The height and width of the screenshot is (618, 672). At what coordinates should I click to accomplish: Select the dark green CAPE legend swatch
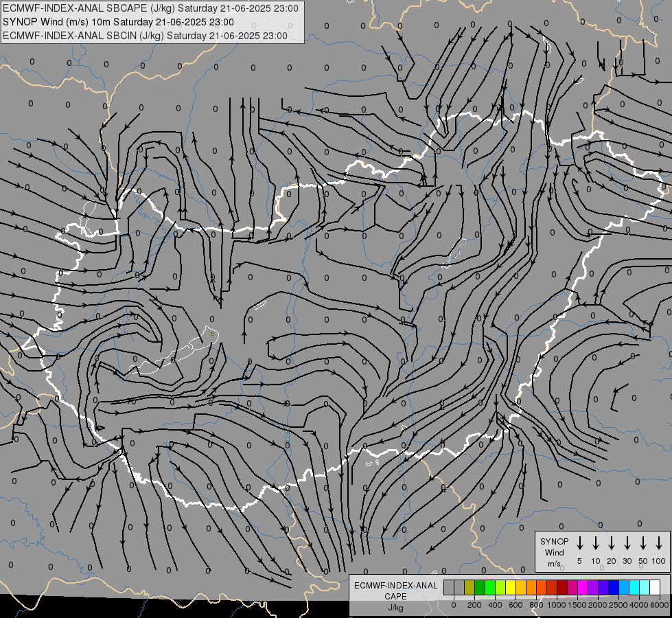[480, 587]
